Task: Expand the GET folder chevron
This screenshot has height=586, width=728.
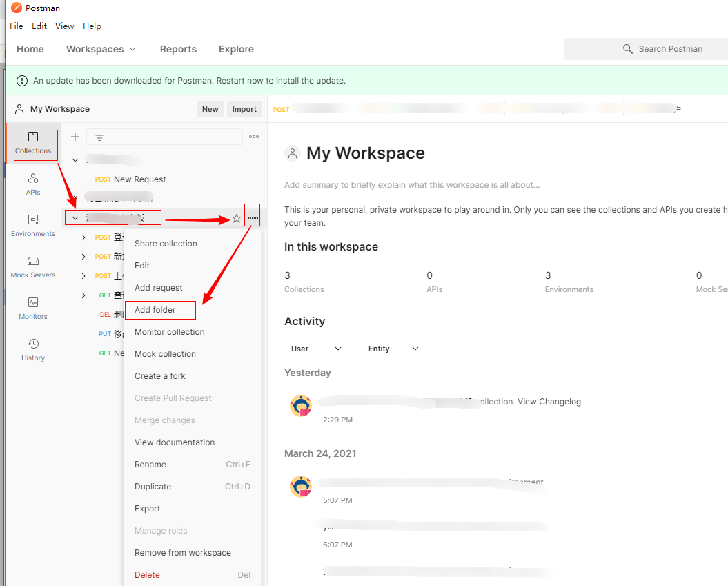Action: 83,295
